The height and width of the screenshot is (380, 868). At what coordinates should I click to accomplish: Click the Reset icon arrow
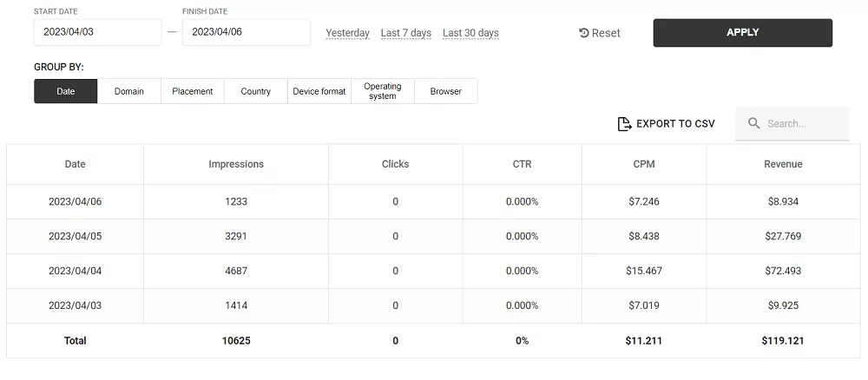coord(584,33)
